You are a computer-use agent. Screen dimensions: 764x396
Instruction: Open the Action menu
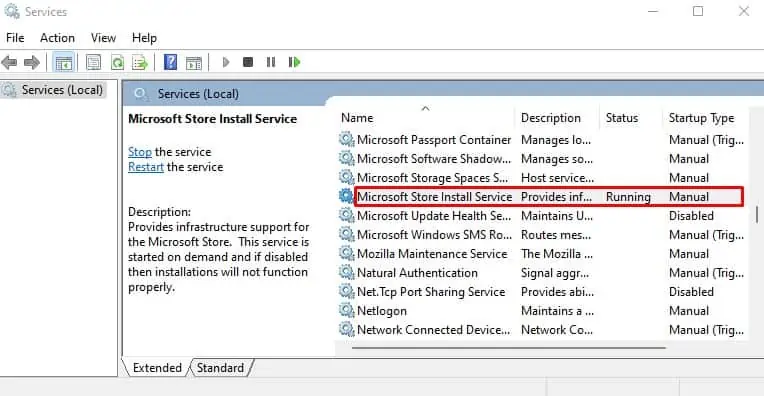(x=57, y=38)
